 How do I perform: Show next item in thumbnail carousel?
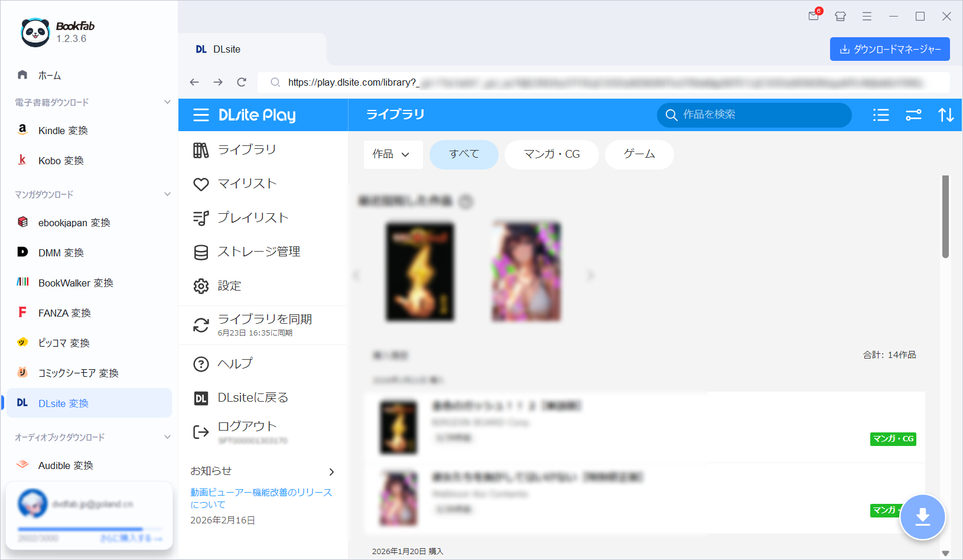[x=590, y=275]
